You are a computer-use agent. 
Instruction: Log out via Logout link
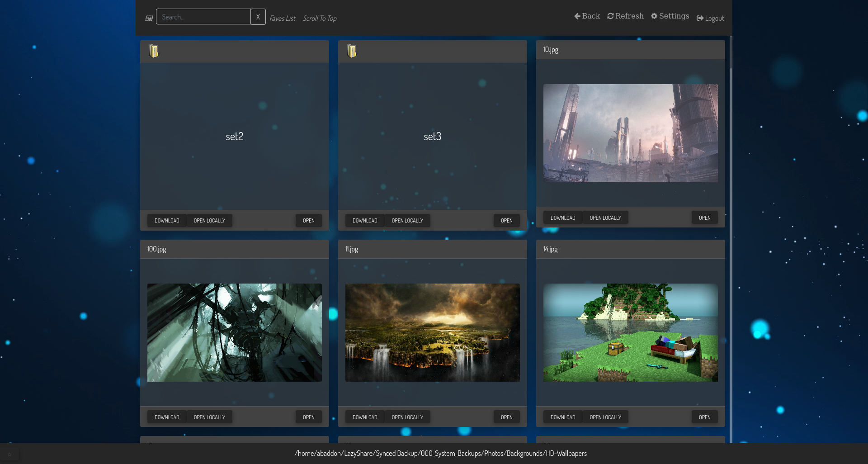[710, 19]
